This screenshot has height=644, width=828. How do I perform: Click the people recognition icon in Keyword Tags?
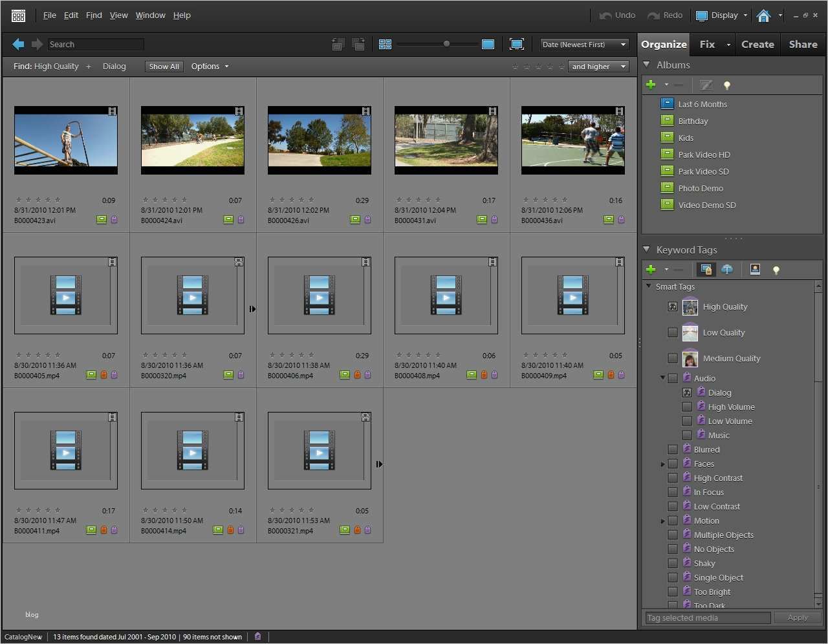tap(755, 270)
